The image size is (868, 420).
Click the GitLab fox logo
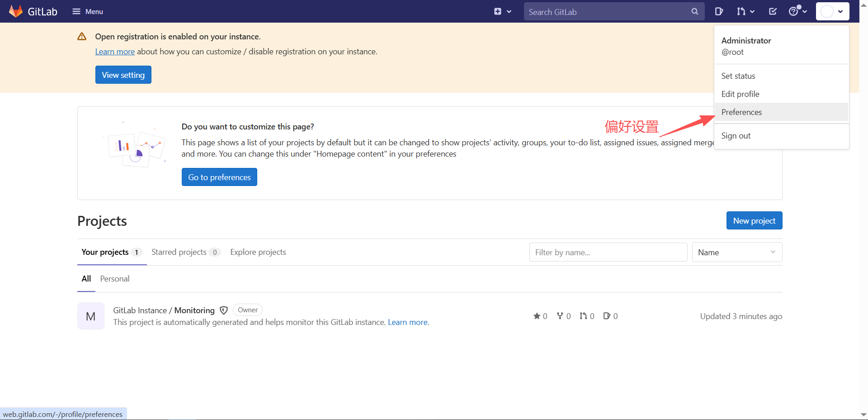16,11
